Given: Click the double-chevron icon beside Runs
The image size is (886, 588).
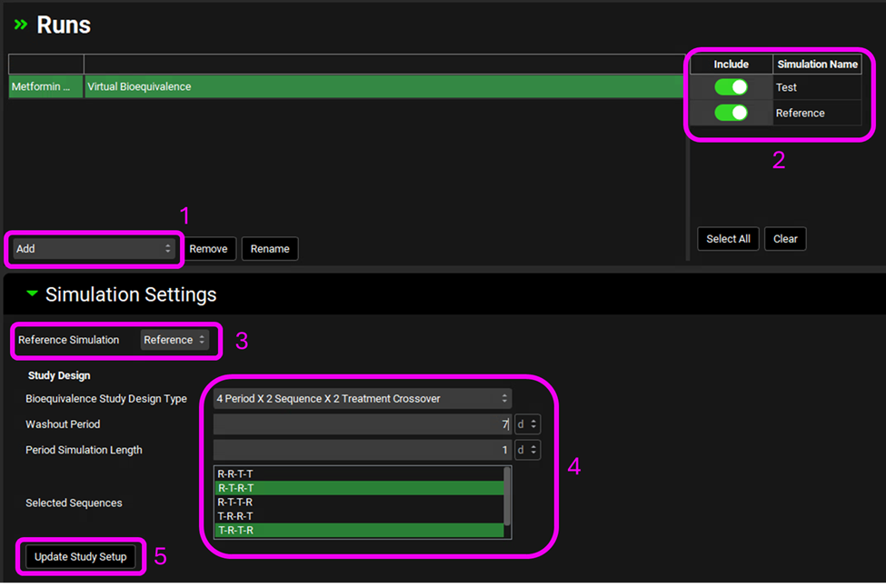Looking at the screenshot, I should pos(20,25).
